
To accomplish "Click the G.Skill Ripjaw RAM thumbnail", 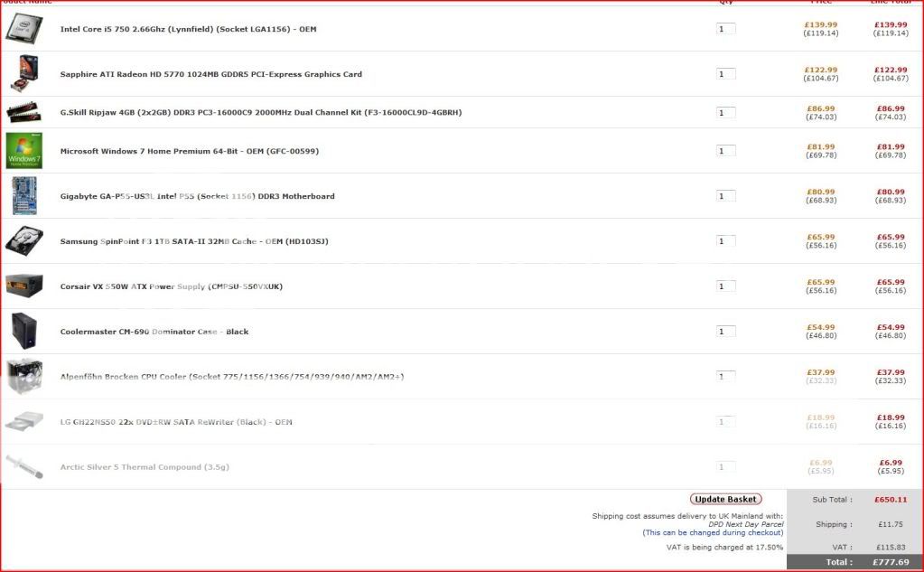I will point(23,112).
